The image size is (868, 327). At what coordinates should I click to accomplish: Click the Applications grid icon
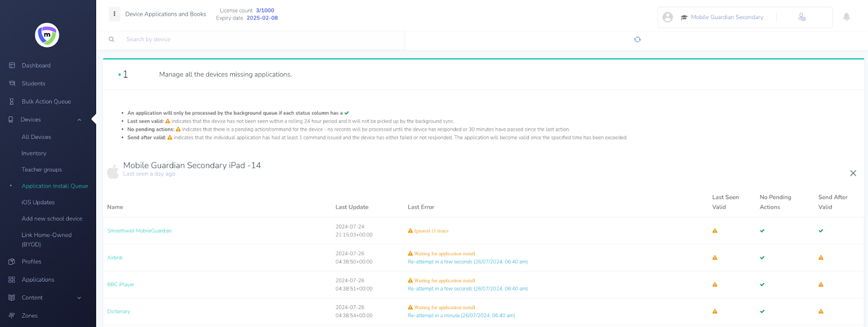[12, 280]
